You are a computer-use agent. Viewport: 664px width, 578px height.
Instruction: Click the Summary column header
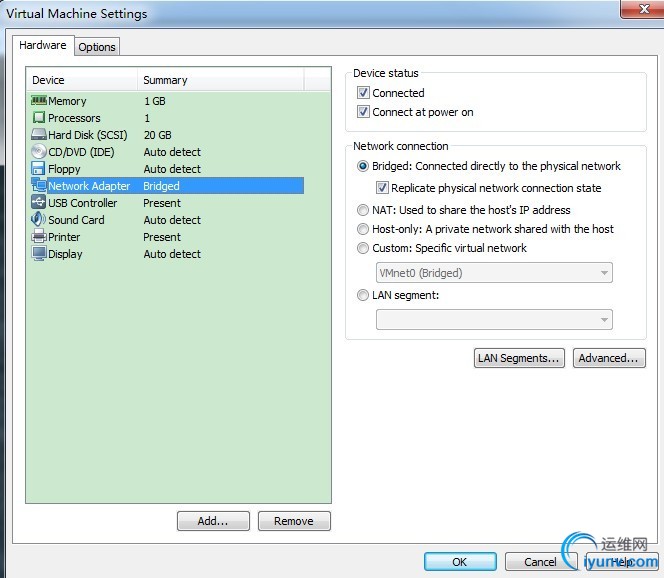tap(221, 80)
